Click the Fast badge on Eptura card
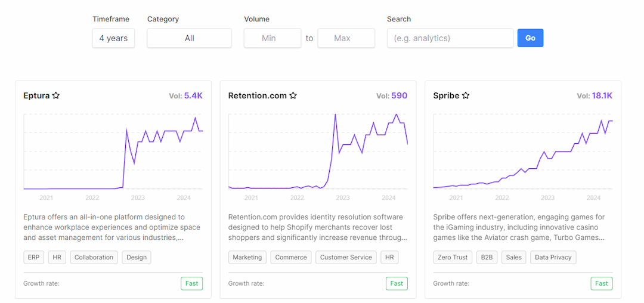This screenshot has height=303, width=644. click(x=192, y=283)
